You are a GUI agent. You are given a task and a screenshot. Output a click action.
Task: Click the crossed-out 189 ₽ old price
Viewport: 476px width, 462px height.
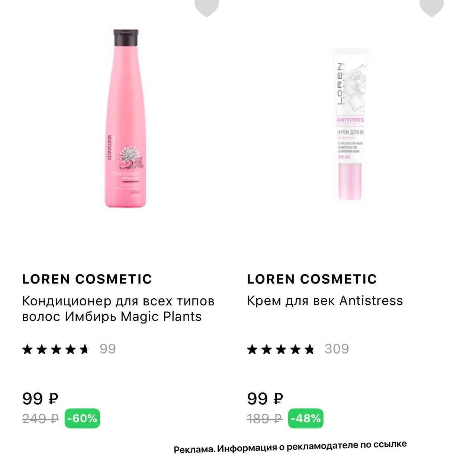point(265,419)
